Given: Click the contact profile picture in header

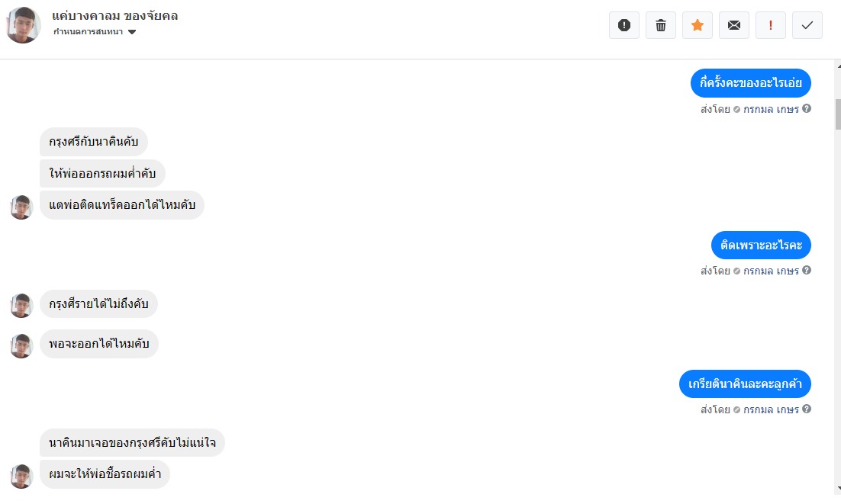Looking at the screenshot, I should (x=23, y=25).
